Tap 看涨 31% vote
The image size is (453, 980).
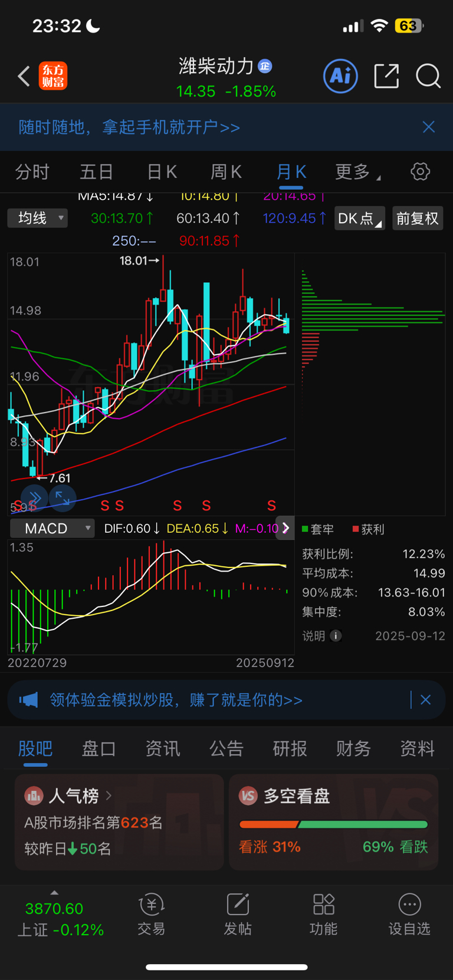pos(270,847)
